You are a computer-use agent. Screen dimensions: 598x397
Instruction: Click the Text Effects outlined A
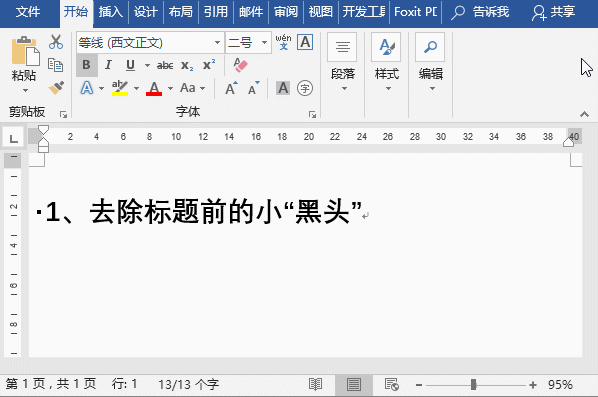click(x=87, y=88)
